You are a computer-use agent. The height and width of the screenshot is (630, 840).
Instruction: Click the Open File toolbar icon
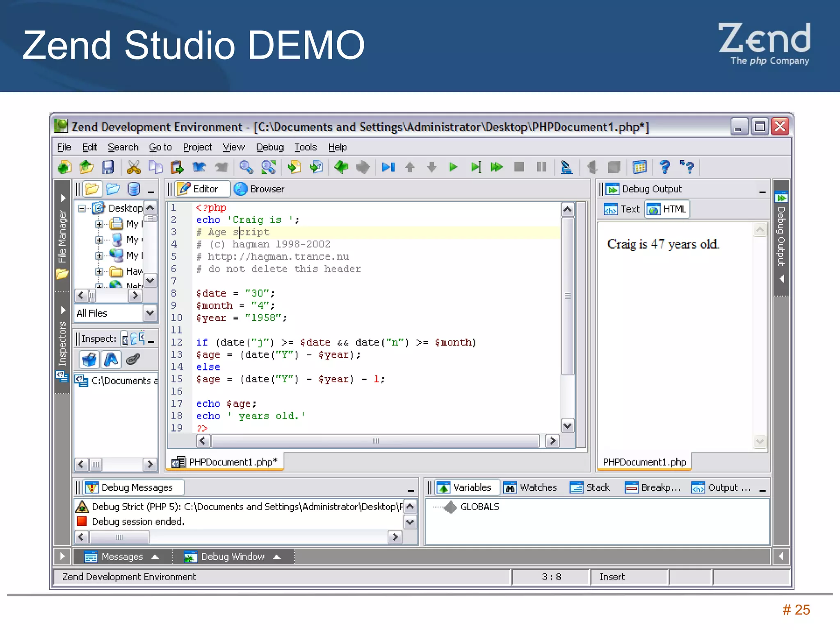86,167
